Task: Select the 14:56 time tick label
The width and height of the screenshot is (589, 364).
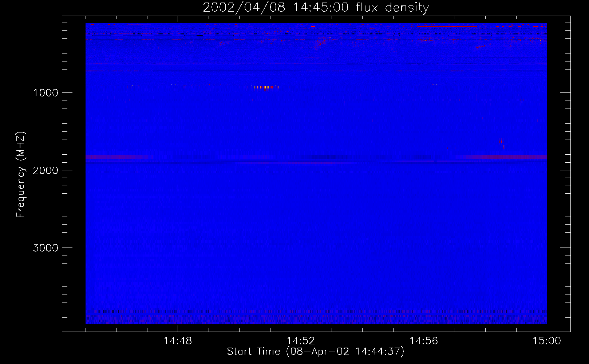Action: click(x=424, y=341)
